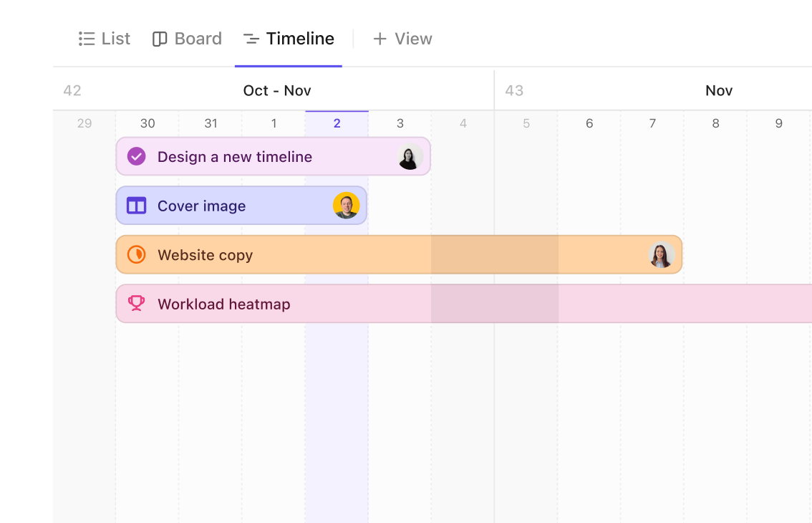Click the purple checkmark on Design a new timeline
Image resolution: width=812 pixels, height=523 pixels.
click(136, 156)
